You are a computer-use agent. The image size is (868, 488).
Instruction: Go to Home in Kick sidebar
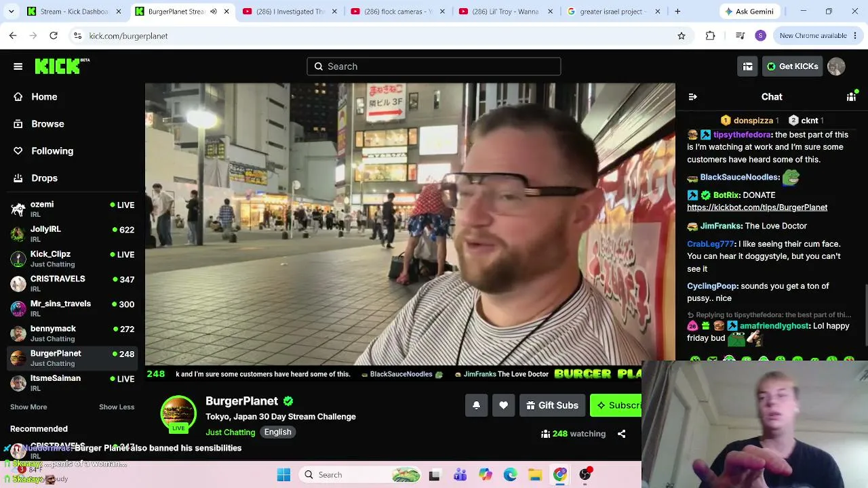(x=44, y=97)
